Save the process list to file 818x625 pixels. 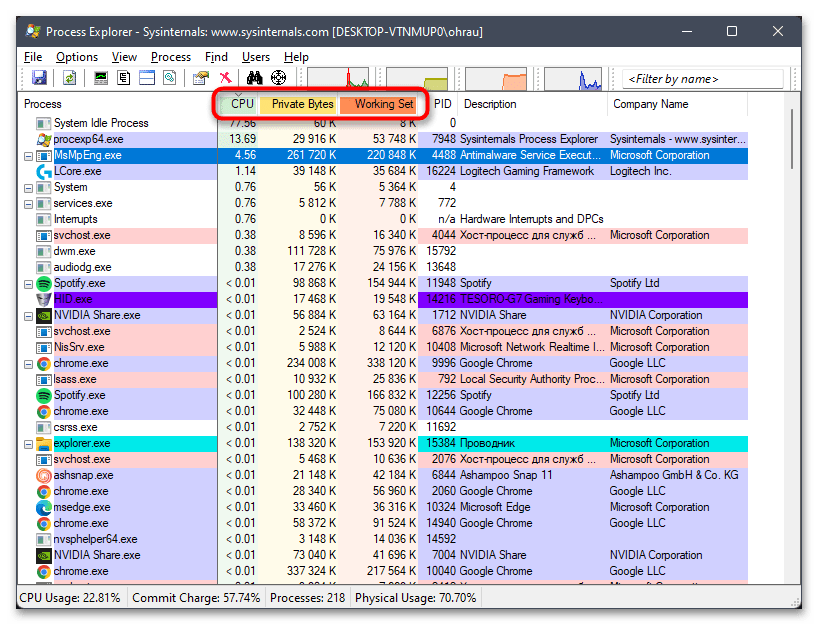(x=38, y=77)
